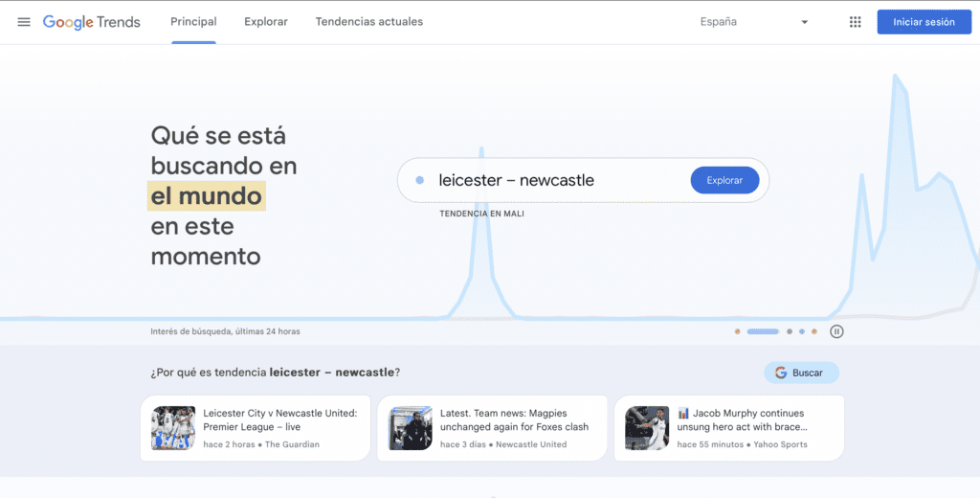980x498 pixels.
Task: Select the blue carousel dot
Action: coord(802,331)
